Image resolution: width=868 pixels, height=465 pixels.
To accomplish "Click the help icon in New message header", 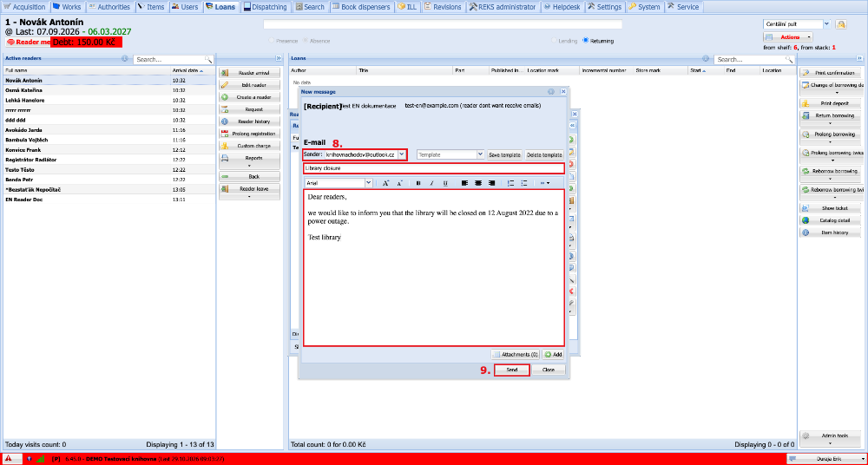I will [551, 92].
